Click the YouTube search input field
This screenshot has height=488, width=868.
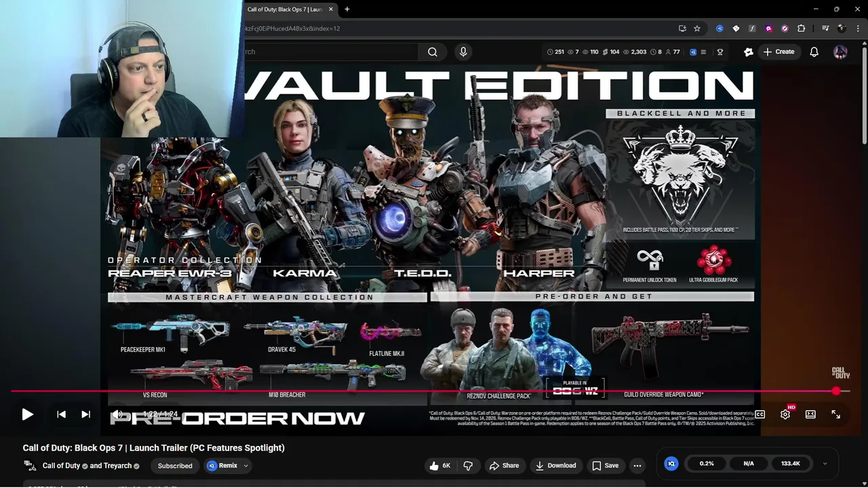tap(331, 52)
